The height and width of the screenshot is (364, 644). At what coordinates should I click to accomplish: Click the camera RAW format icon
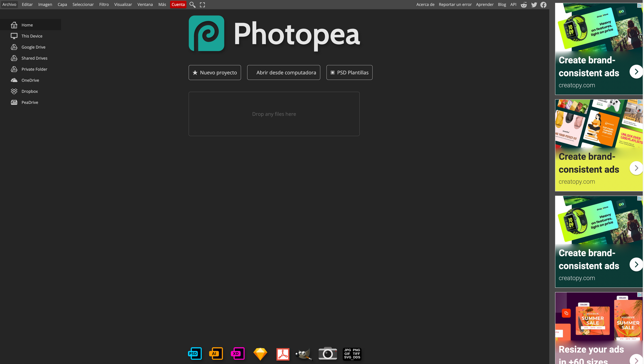coord(327,354)
